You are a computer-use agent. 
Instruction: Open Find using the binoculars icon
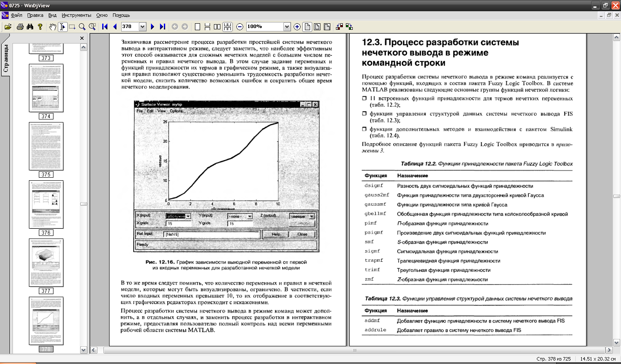30,27
